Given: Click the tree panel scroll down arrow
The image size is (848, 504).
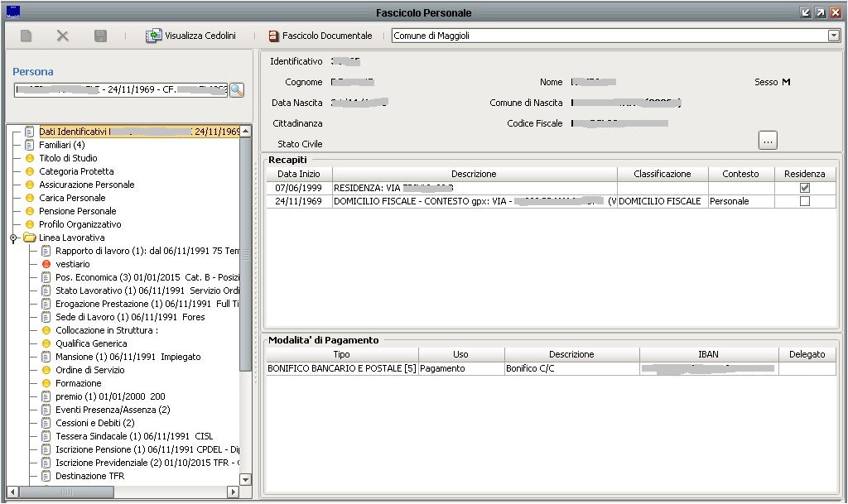Looking at the screenshot, I should point(245,479).
